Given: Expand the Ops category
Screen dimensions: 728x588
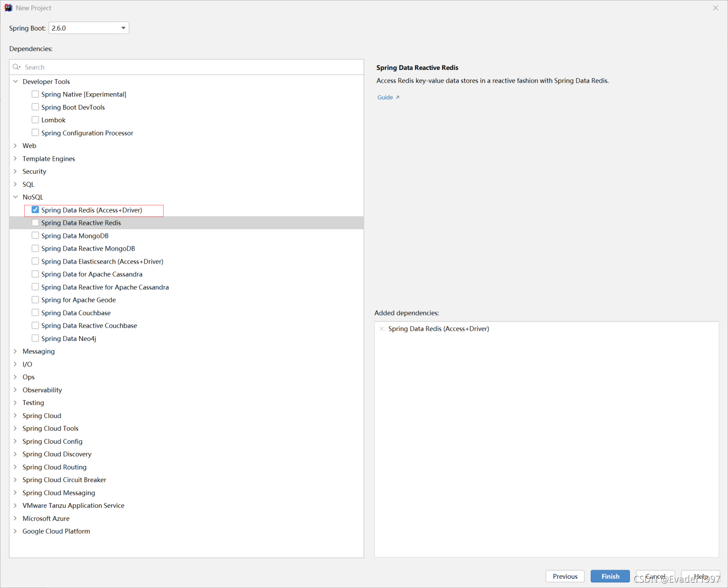Looking at the screenshot, I should [16, 377].
